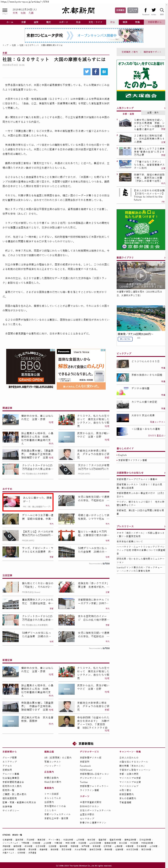The width and height of the screenshot is (168, 868).
Task: Click the 京都新聞 masthead logo
Action: 78,10
